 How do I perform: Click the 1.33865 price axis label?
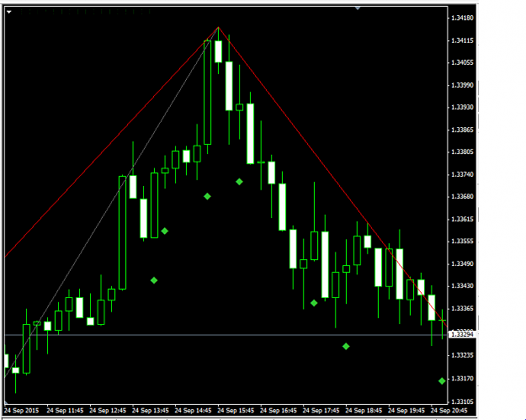click(463, 130)
